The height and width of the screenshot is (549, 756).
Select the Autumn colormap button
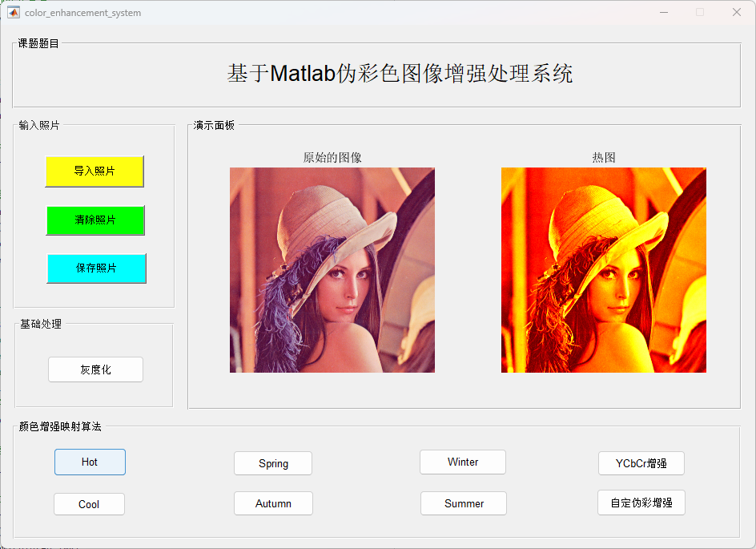pyautogui.click(x=273, y=503)
